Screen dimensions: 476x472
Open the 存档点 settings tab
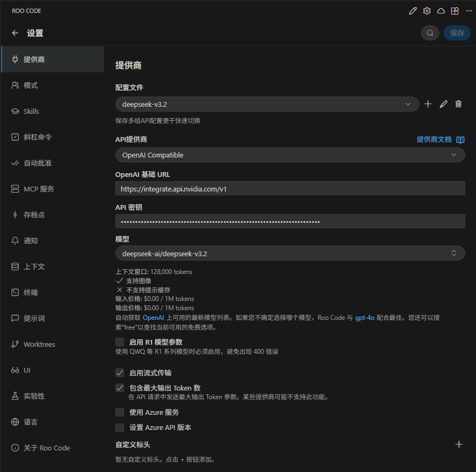[52, 215]
